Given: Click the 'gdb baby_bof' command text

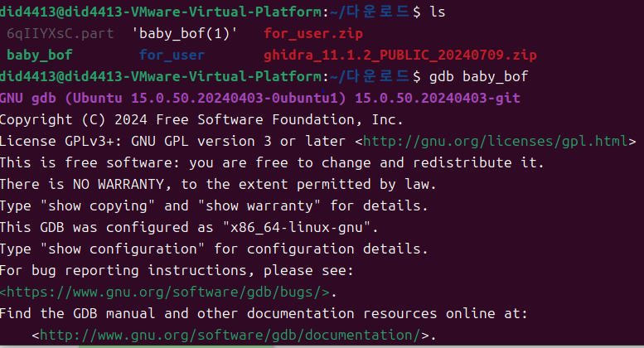Looking at the screenshot, I should coord(478,77).
